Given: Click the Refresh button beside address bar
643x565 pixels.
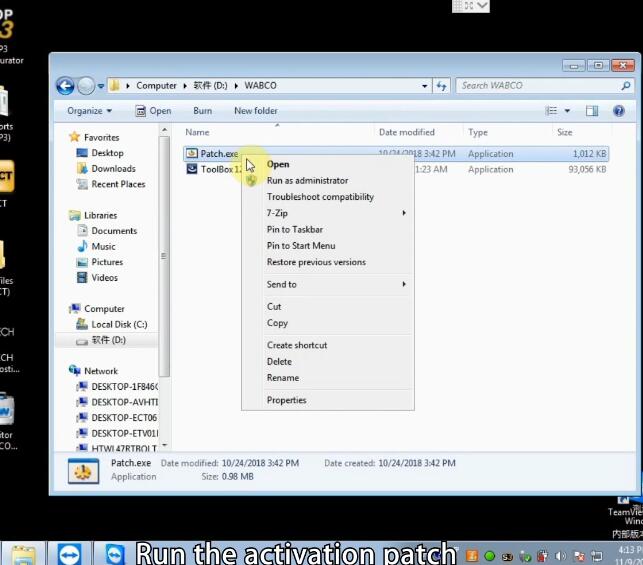Looking at the screenshot, I should 441,86.
